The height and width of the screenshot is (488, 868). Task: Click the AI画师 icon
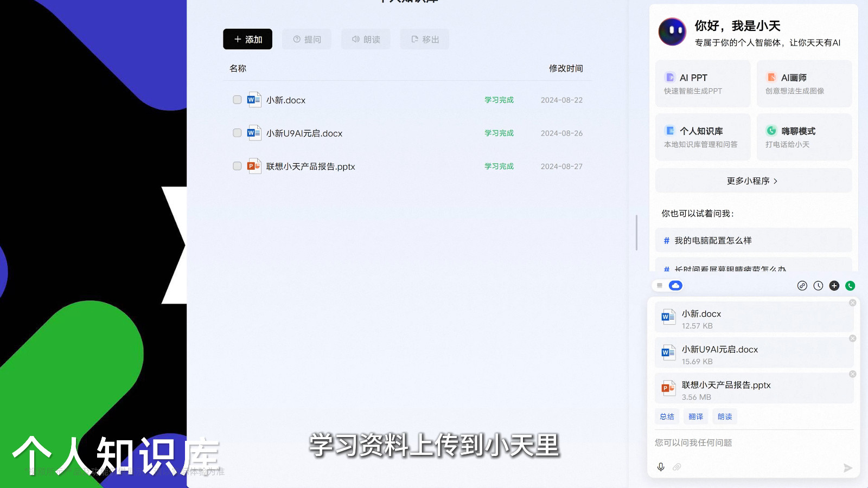[x=771, y=77]
